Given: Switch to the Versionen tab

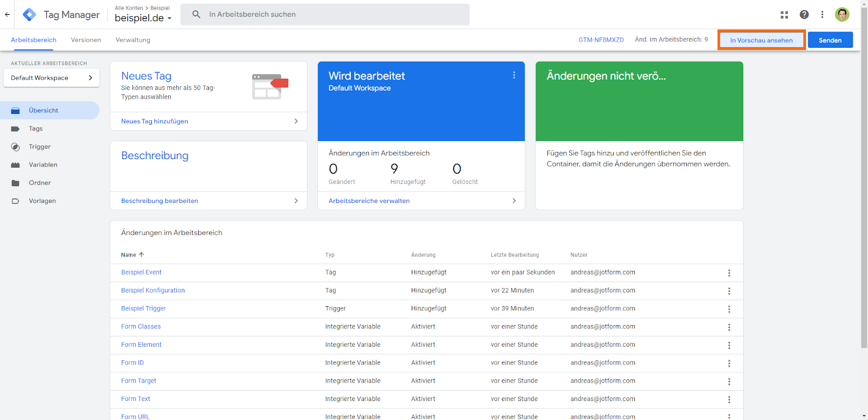Looking at the screenshot, I should pos(86,40).
